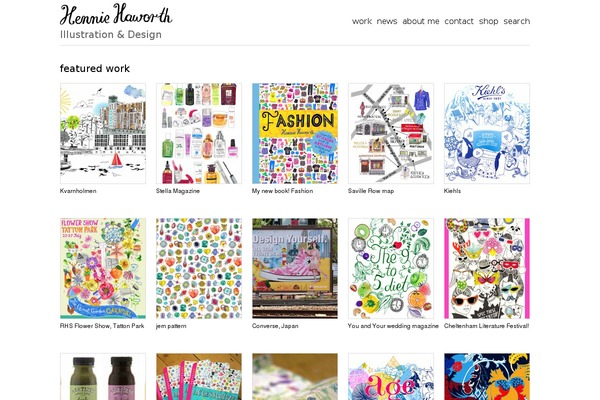Open the Fashion book cover thumbnail
The height and width of the screenshot is (400, 600).
pos(295,134)
